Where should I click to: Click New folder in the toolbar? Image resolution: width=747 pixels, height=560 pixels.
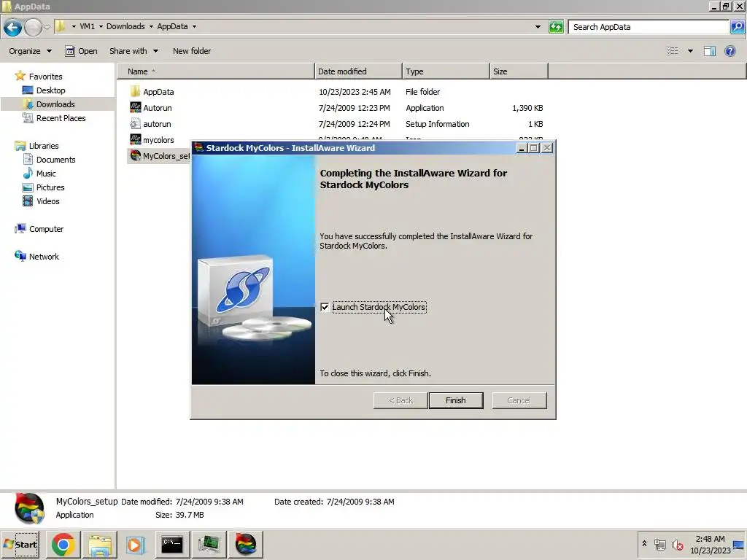(x=192, y=51)
